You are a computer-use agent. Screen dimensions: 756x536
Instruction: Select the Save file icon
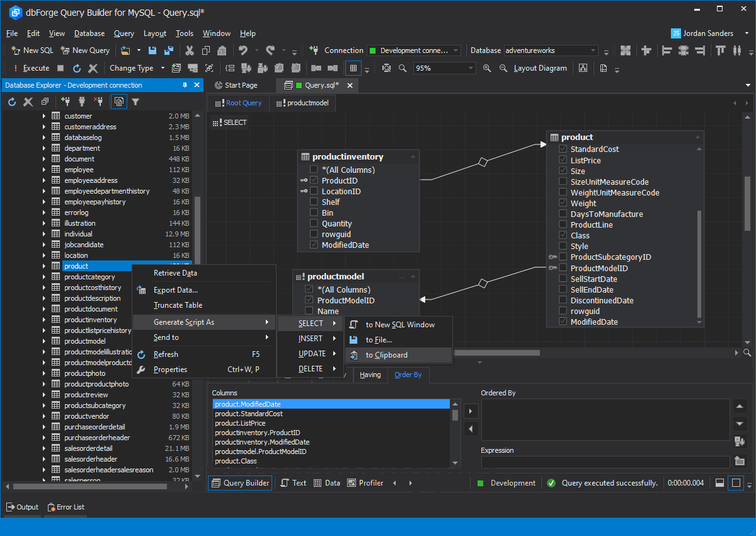pyautogui.click(x=152, y=50)
